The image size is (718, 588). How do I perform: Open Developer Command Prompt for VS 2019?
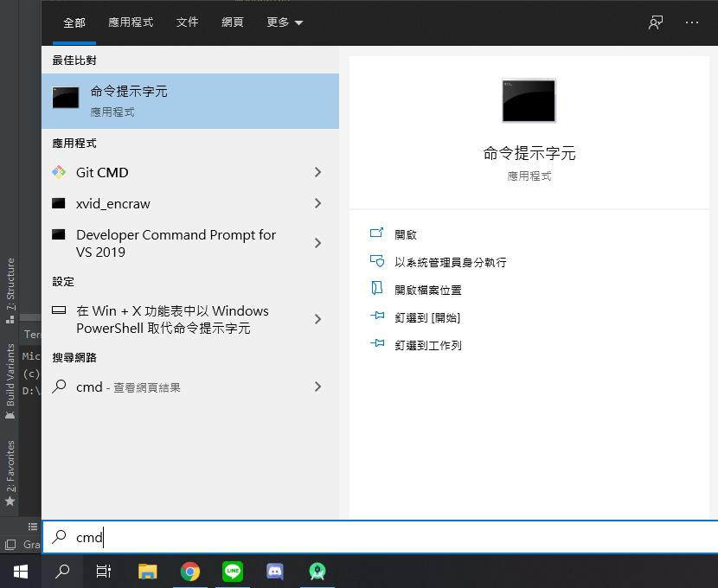point(190,243)
